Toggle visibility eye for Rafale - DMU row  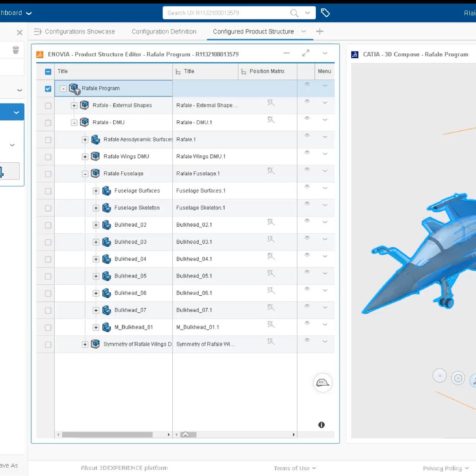(307, 118)
